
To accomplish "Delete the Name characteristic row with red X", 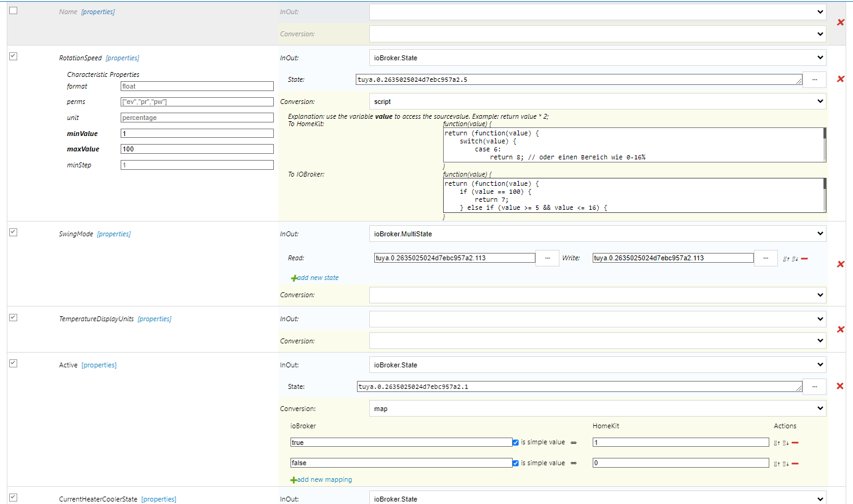I will (841, 22).
